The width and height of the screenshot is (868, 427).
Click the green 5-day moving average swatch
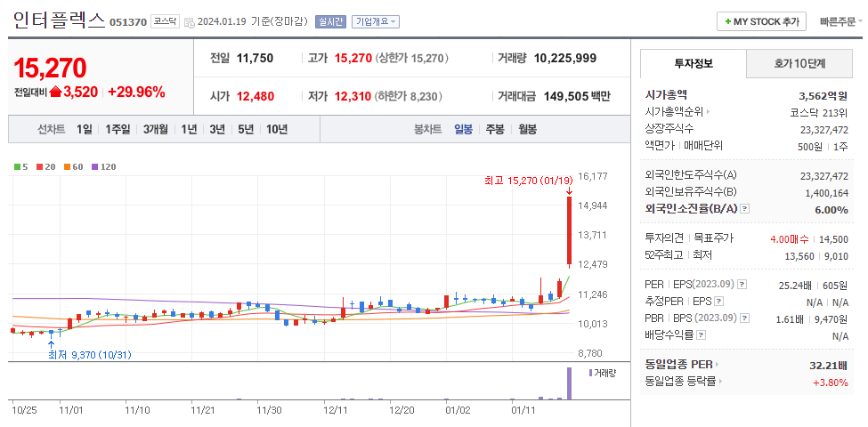tap(17, 166)
